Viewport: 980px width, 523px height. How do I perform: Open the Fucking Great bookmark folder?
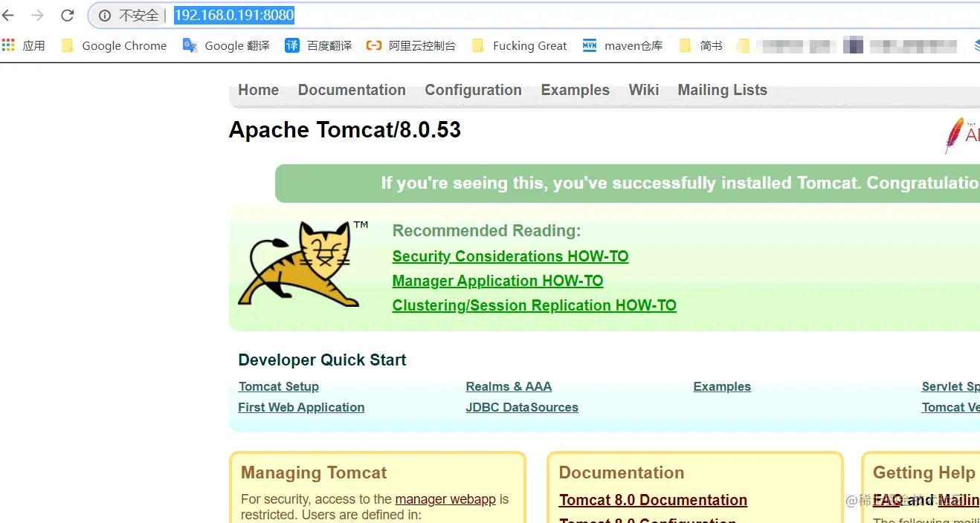tap(520, 45)
